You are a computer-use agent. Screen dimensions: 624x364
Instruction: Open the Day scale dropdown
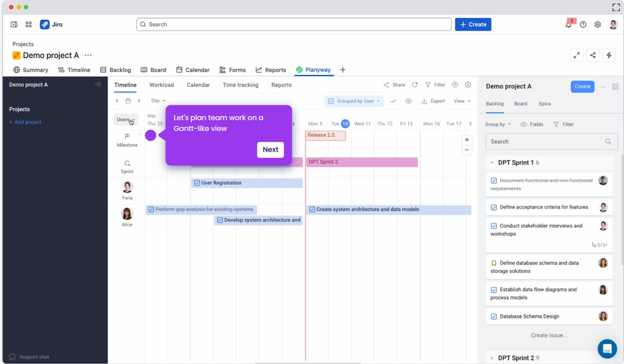coord(158,101)
